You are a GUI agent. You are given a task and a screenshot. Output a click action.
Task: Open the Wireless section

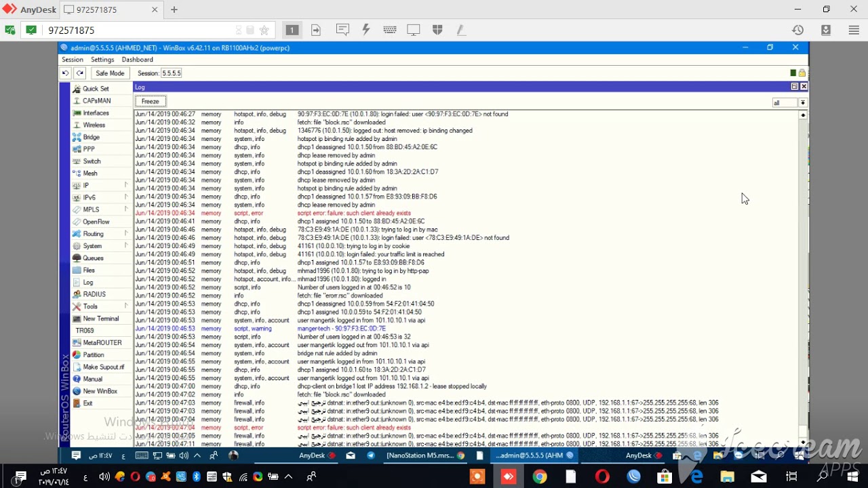[x=94, y=125]
